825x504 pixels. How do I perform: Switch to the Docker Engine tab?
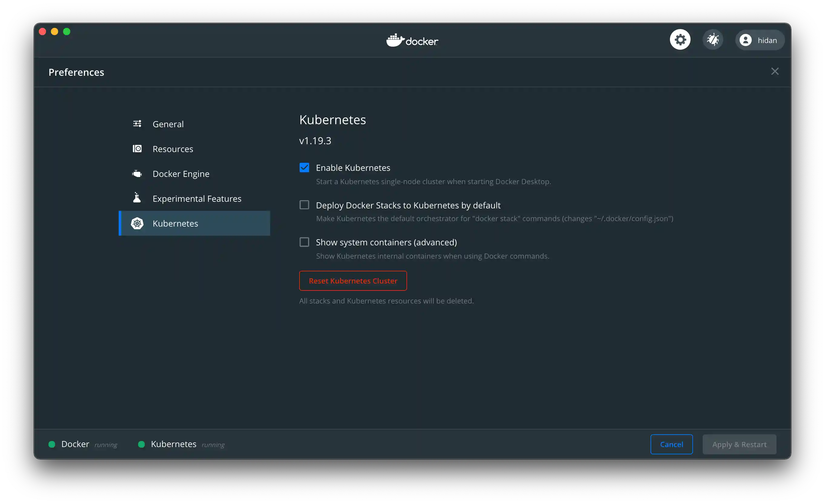(181, 174)
